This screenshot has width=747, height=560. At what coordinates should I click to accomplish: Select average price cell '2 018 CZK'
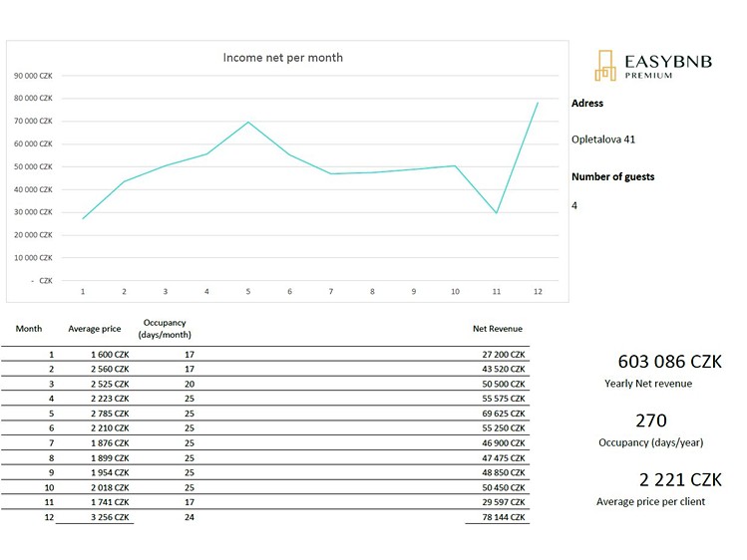(x=110, y=487)
